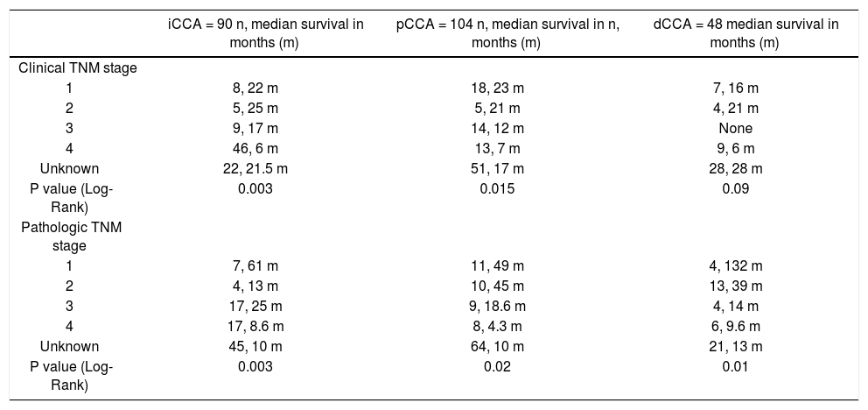Click the P value cell "0.09"

[746, 190]
